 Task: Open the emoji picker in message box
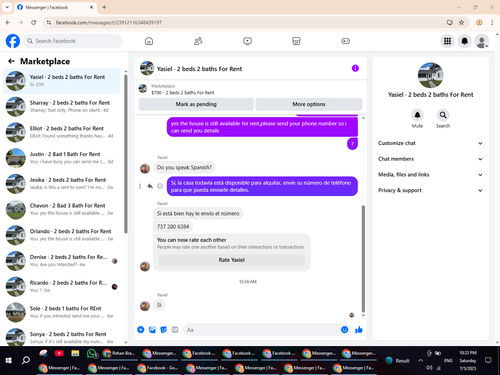pos(344,330)
